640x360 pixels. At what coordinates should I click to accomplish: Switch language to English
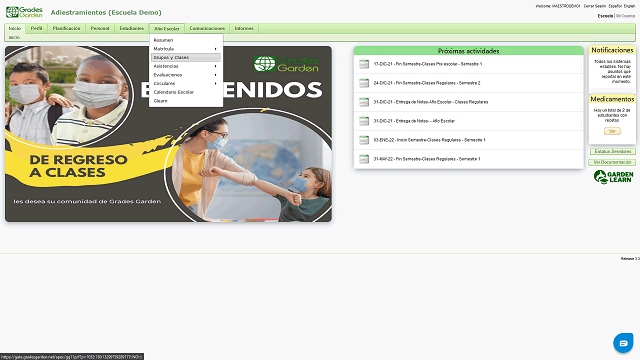coord(629,6)
